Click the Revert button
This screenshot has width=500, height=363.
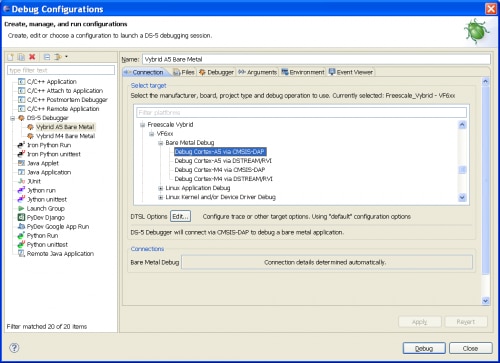[x=466, y=322]
